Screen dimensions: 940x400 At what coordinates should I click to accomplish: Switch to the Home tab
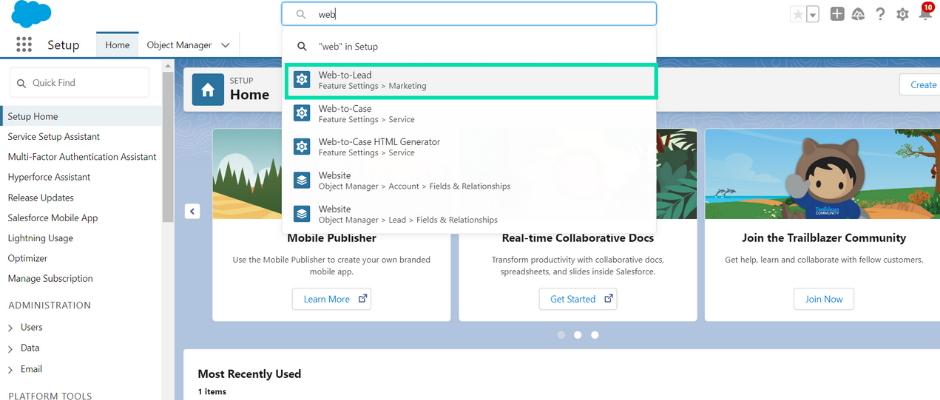118,45
